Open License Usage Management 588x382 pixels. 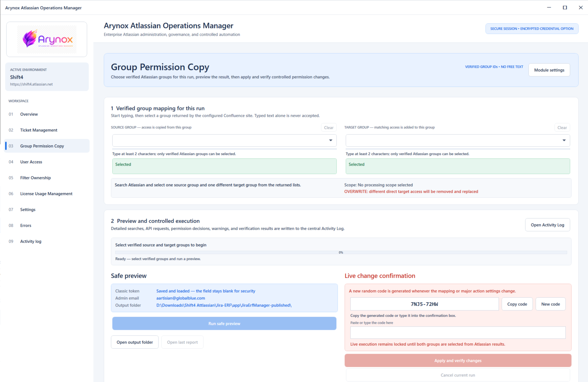click(x=47, y=194)
